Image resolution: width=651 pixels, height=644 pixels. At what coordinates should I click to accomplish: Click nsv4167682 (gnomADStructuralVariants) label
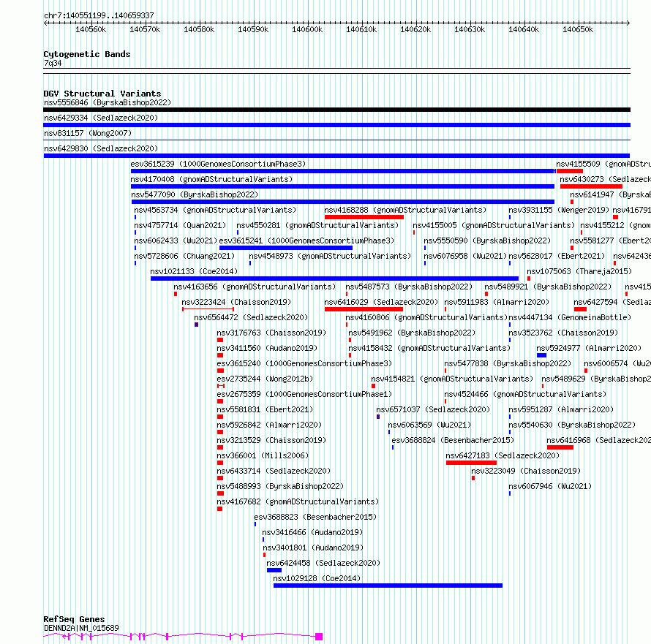(x=298, y=501)
